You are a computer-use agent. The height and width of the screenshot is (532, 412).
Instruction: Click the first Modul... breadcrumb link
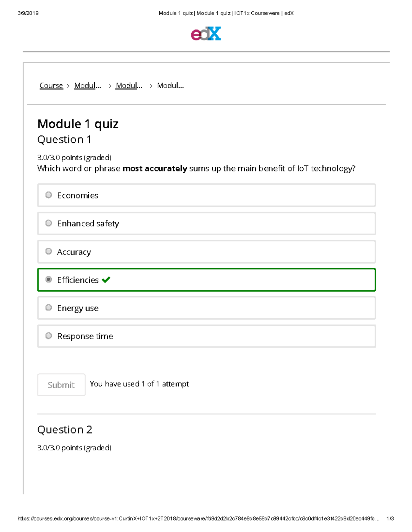(x=88, y=85)
